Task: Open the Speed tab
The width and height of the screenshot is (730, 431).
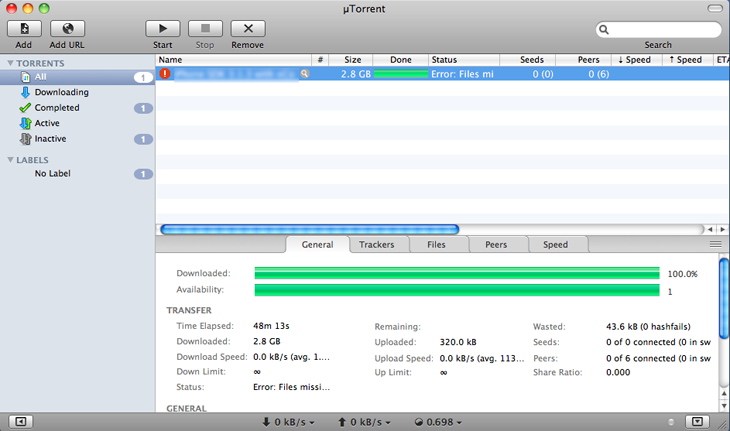Action: pos(555,244)
